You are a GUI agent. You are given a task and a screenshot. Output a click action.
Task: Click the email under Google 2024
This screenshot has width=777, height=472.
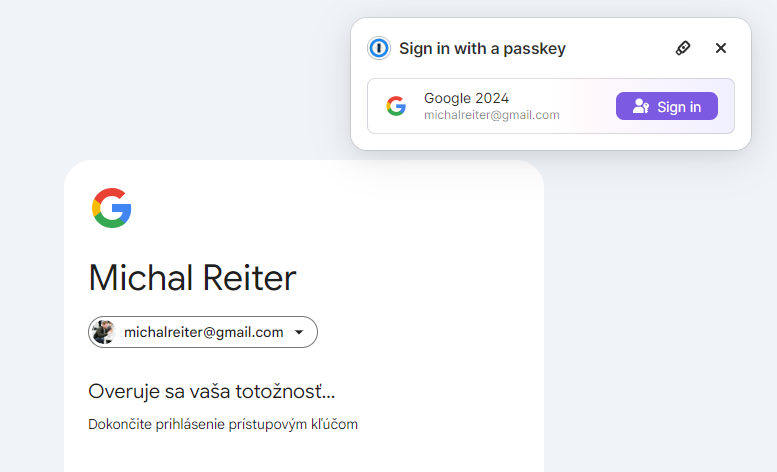point(491,115)
